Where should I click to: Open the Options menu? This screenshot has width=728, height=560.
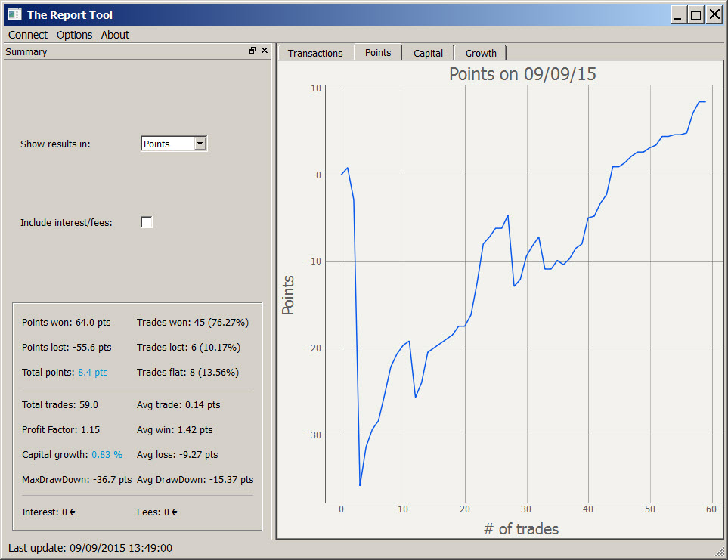(x=74, y=35)
